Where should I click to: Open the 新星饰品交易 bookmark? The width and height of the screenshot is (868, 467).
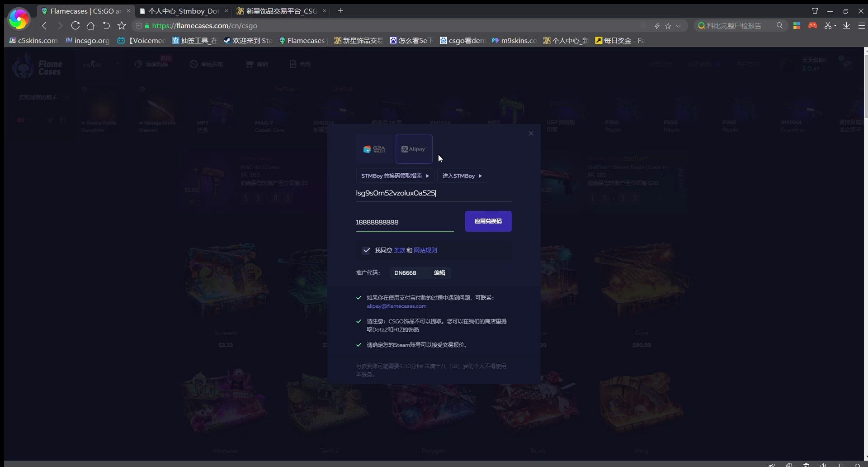[x=359, y=41]
